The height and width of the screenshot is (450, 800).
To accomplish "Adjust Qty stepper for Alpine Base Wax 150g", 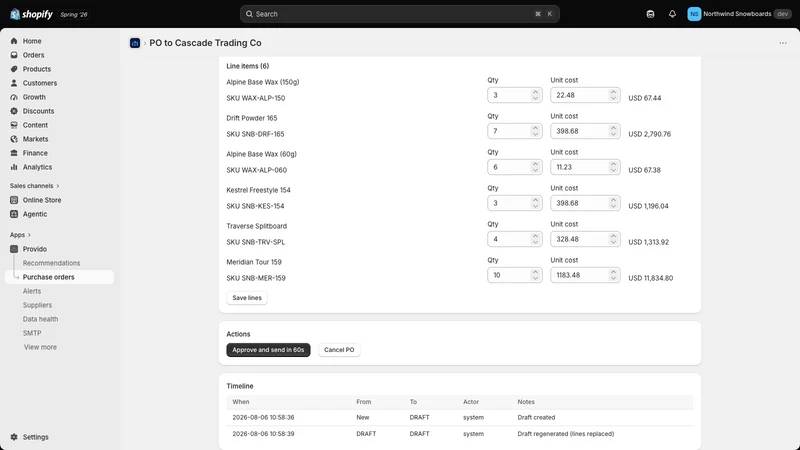I will pyautogui.click(x=535, y=95).
